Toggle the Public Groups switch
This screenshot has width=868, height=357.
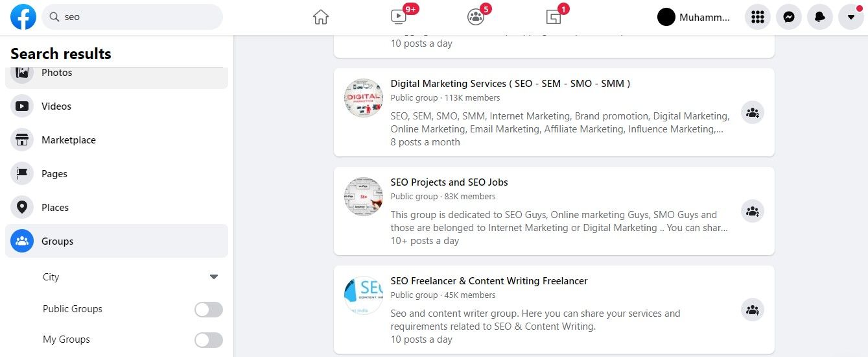(209, 310)
